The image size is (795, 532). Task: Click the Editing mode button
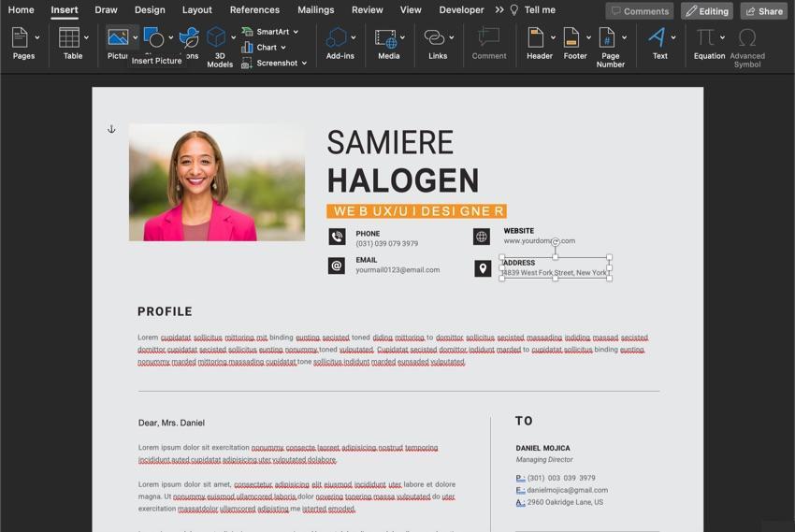[707, 11]
